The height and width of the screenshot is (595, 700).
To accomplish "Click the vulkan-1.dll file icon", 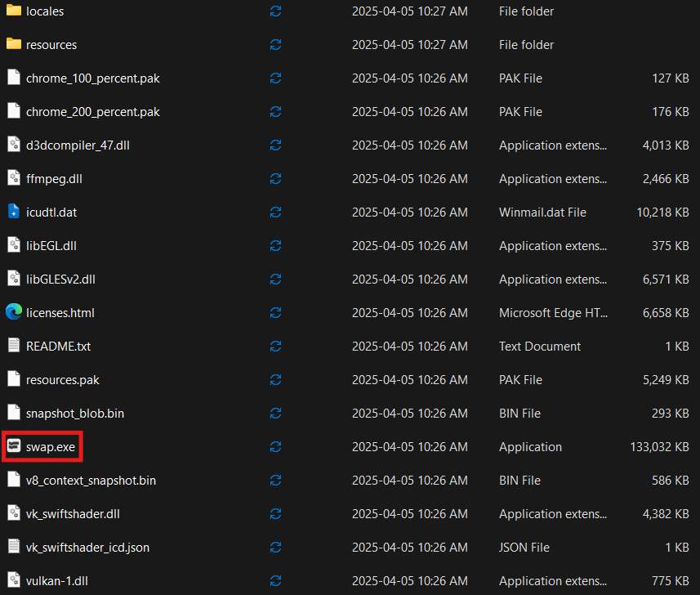I will tap(14, 579).
